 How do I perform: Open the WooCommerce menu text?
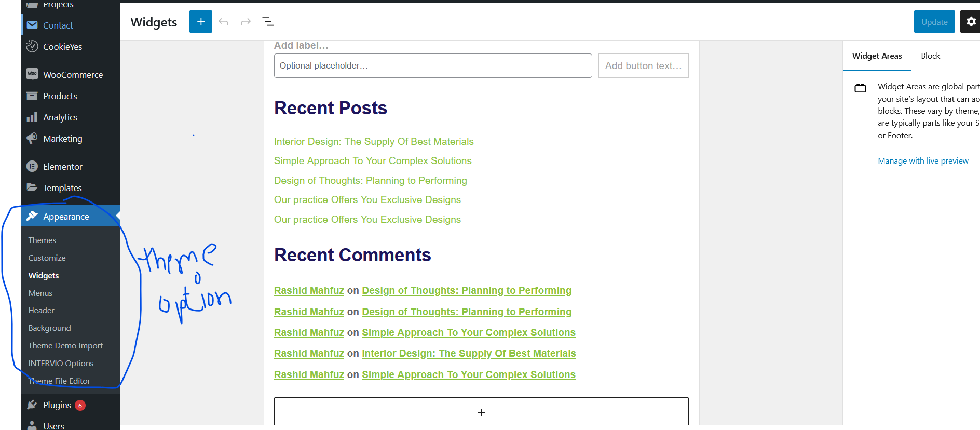[x=73, y=75]
